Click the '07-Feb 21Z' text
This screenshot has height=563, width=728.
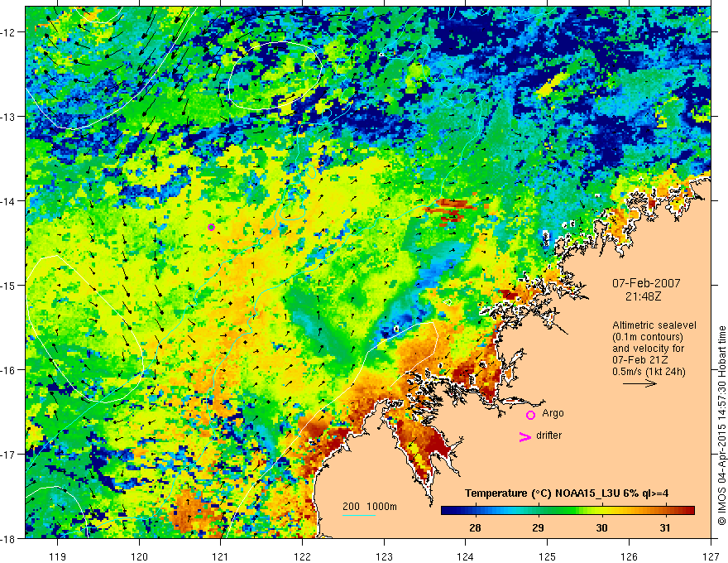[639, 360]
